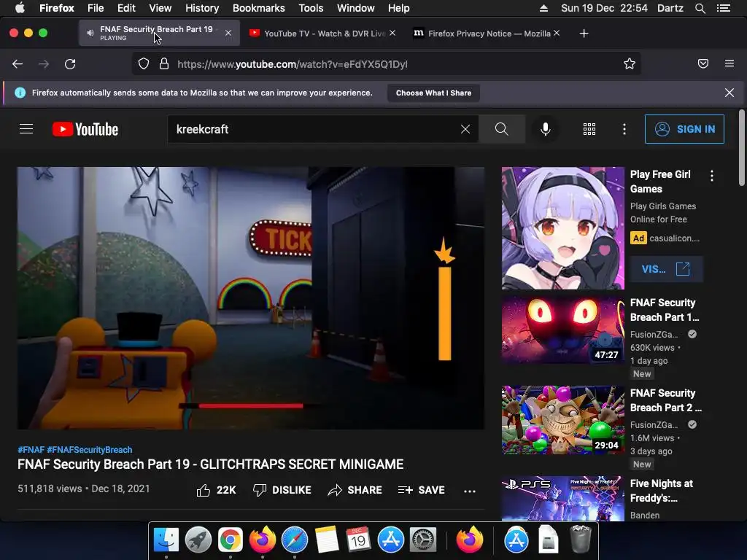Screen dimensions: 747x560
Task: Go back to previous page
Action: [18, 64]
